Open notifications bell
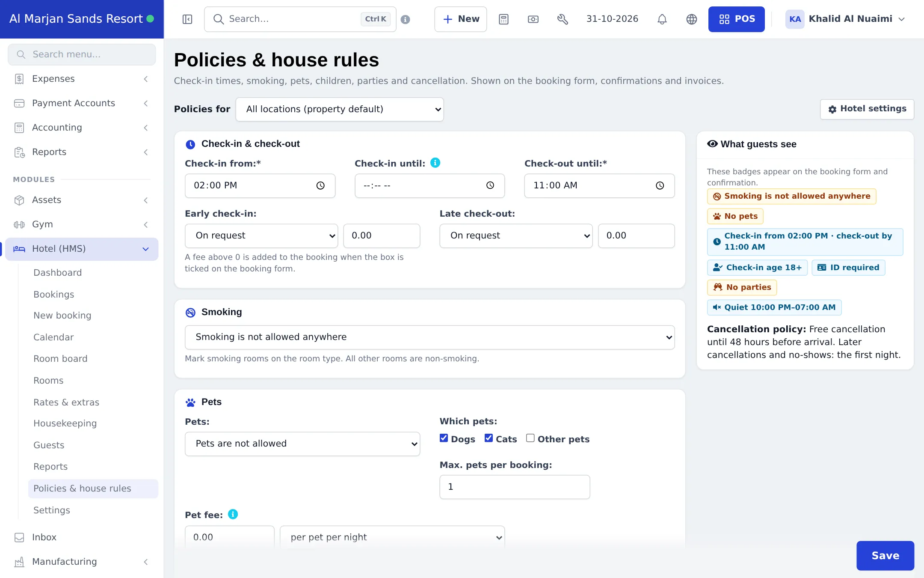 click(x=662, y=19)
